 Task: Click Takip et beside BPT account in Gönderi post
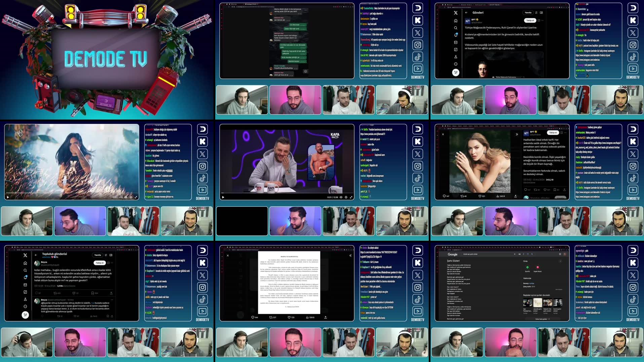pyautogui.click(x=530, y=20)
